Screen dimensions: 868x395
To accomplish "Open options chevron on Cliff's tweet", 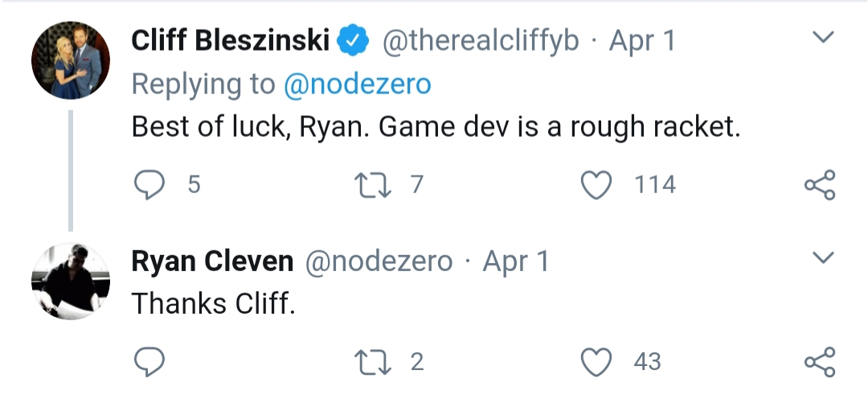I will click(x=823, y=37).
